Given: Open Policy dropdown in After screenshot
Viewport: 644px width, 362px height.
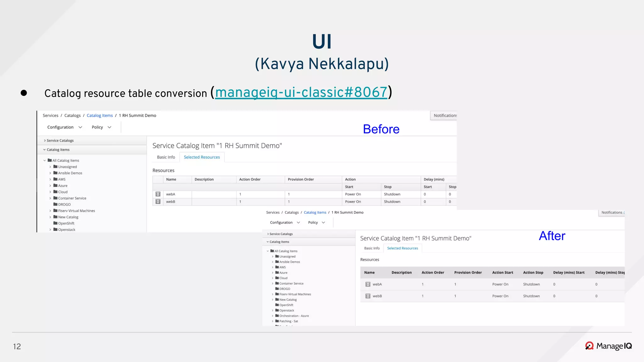Looking at the screenshot, I should coord(316,222).
